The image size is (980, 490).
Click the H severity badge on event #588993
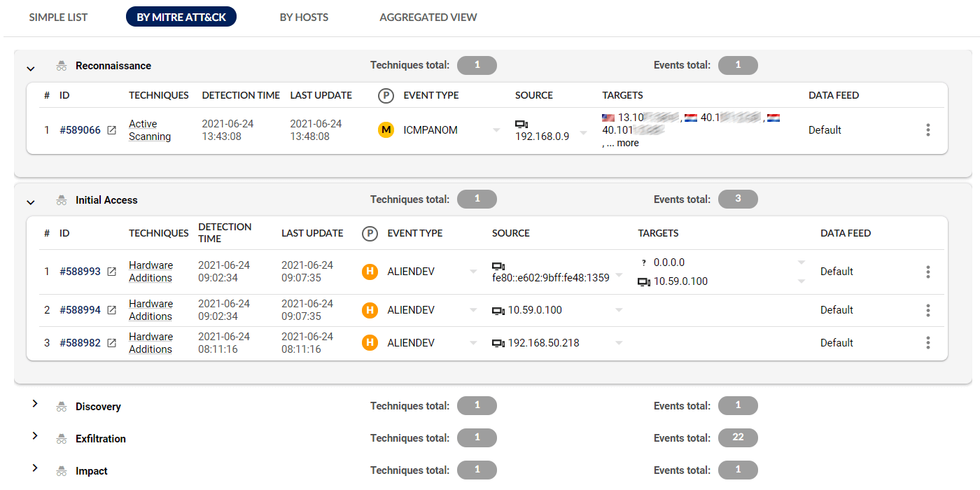point(370,271)
